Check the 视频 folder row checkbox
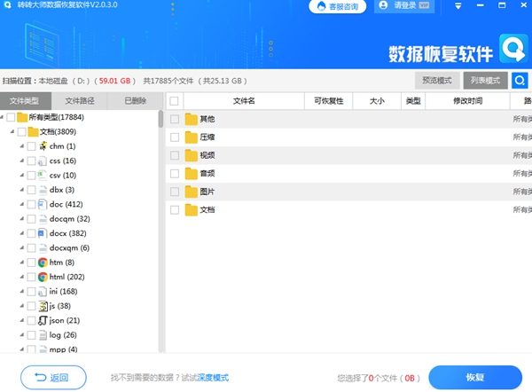The image size is (532, 392). tap(175, 155)
